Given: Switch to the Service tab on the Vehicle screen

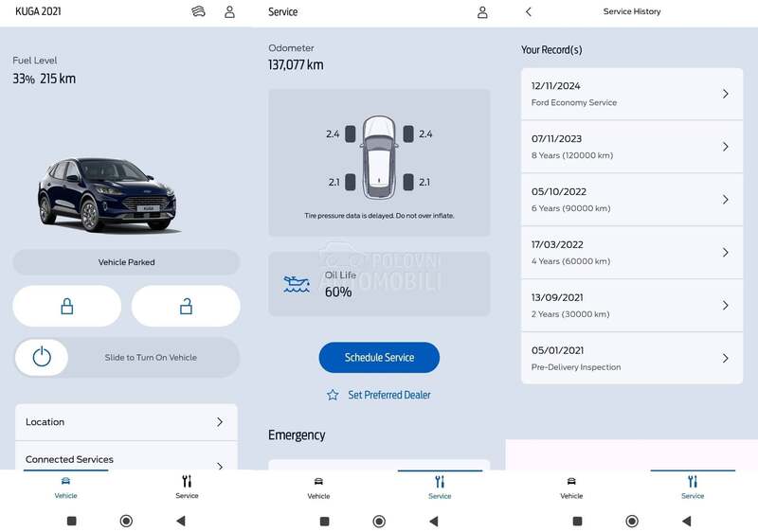Looking at the screenshot, I should click(187, 487).
